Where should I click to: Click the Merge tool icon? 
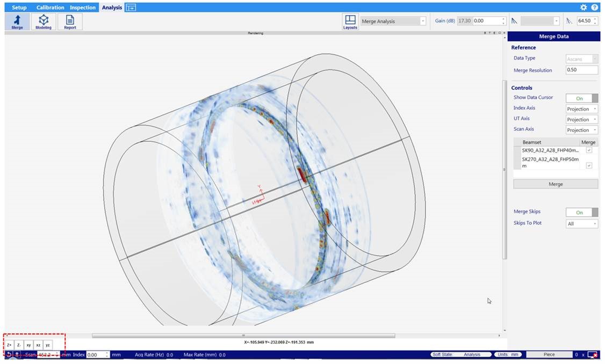pyautogui.click(x=17, y=21)
